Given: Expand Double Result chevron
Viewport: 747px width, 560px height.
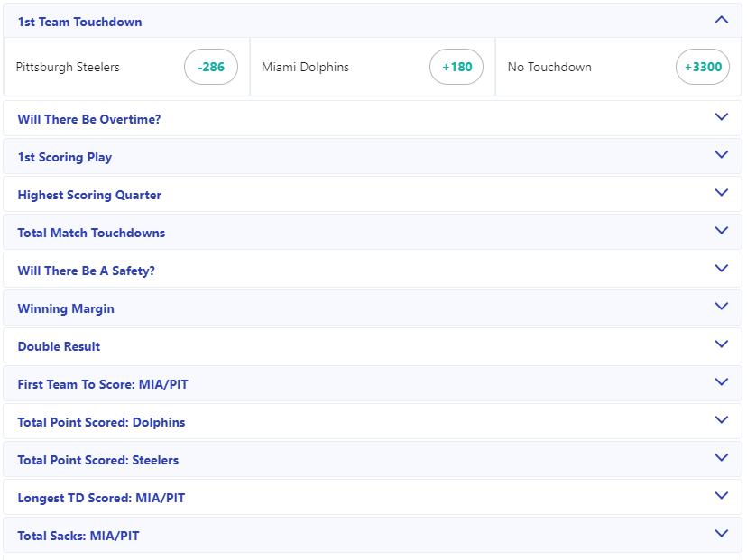Looking at the screenshot, I should click(x=721, y=344).
